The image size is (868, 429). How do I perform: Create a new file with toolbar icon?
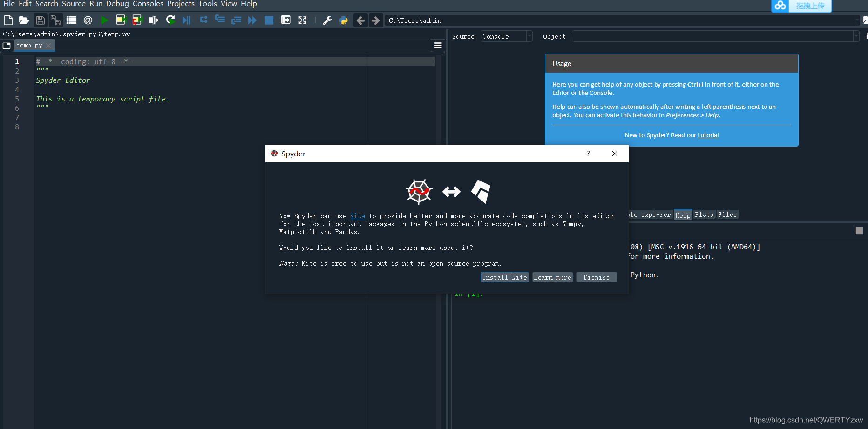[8, 20]
